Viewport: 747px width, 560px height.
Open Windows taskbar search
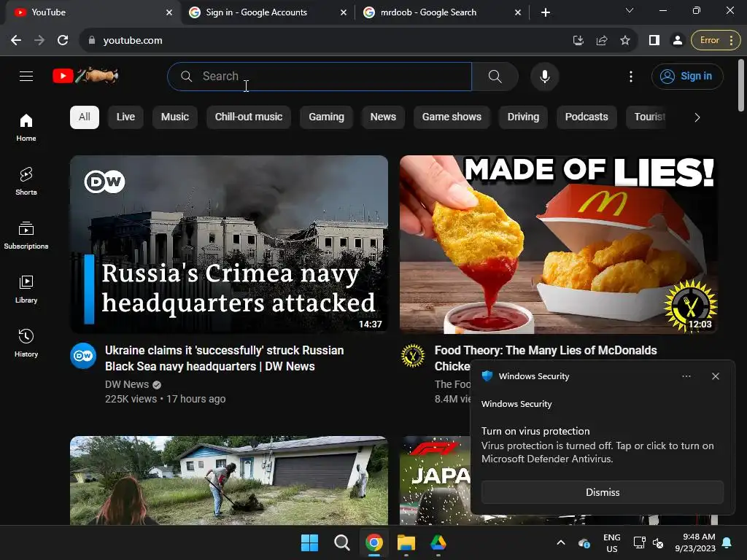pyautogui.click(x=341, y=542)
